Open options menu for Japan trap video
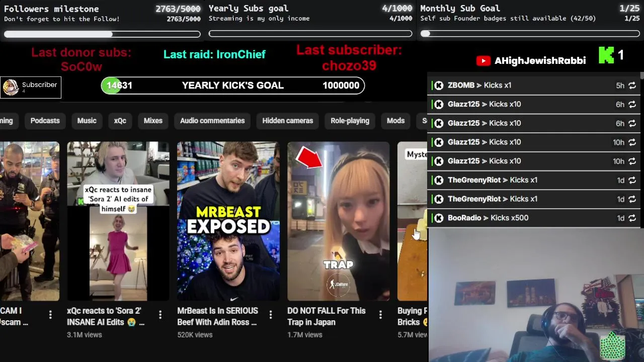The height and width of the screenshot is (362, 644). (x=380, y=315)
